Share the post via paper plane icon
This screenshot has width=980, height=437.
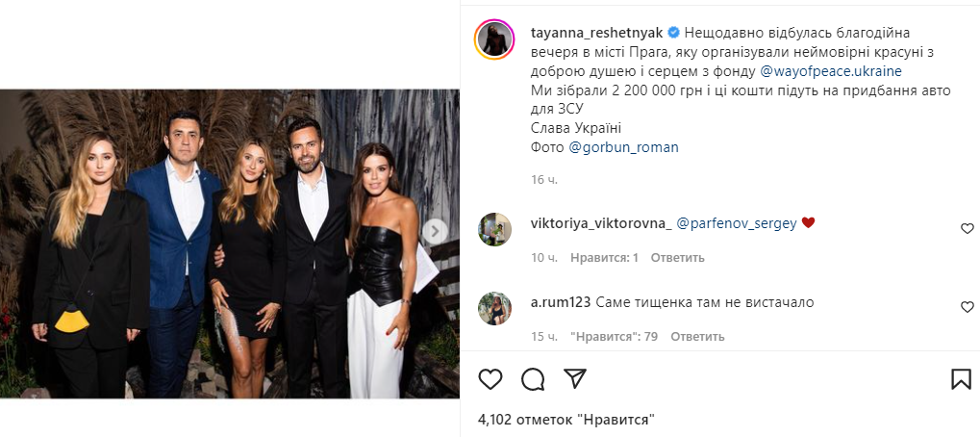click(574, 378)
